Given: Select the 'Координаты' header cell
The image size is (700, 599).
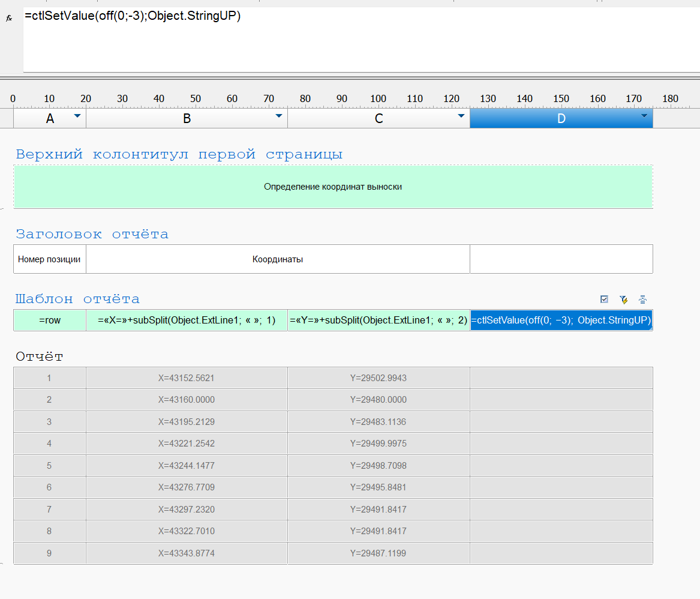Looking at the screenshot, I should pyautogui.click(x=278, y=259).
